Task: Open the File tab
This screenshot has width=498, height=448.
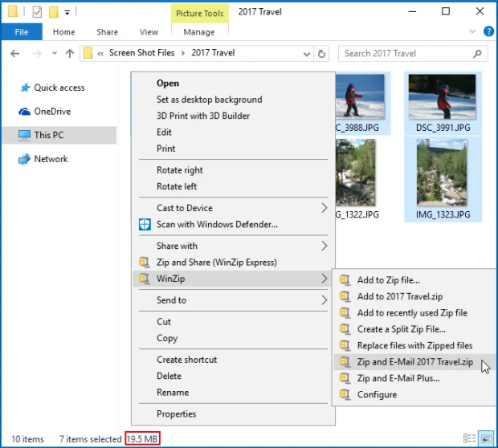Action: 22,32
